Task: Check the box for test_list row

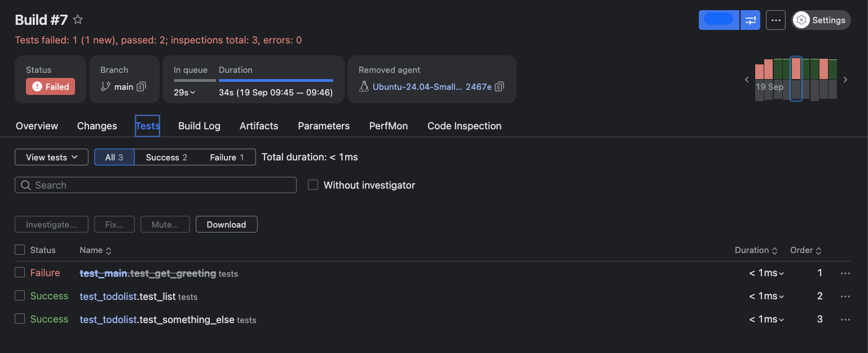Action: click(x=20, y=295)
